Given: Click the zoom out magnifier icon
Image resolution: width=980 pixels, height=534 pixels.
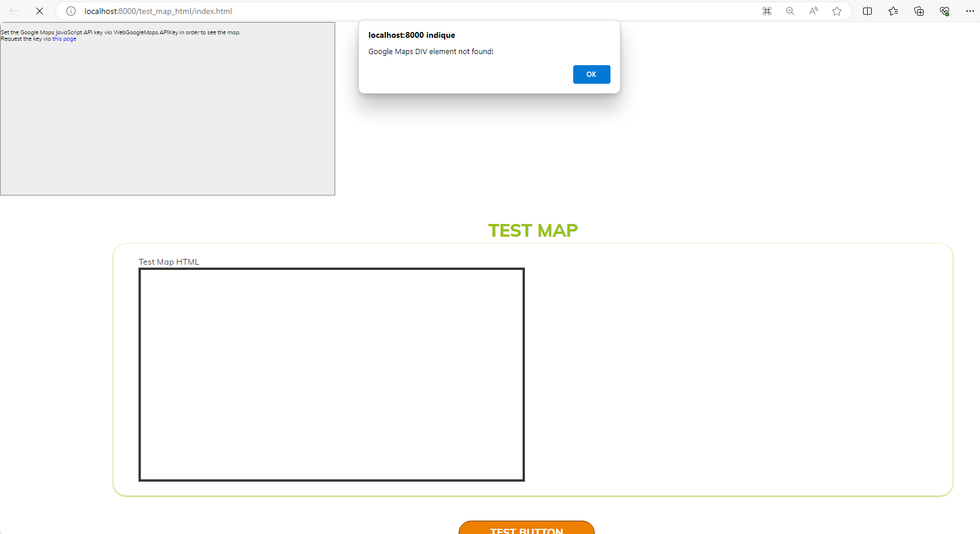Looking at the screenshot, I should click(x=790, y=11).
